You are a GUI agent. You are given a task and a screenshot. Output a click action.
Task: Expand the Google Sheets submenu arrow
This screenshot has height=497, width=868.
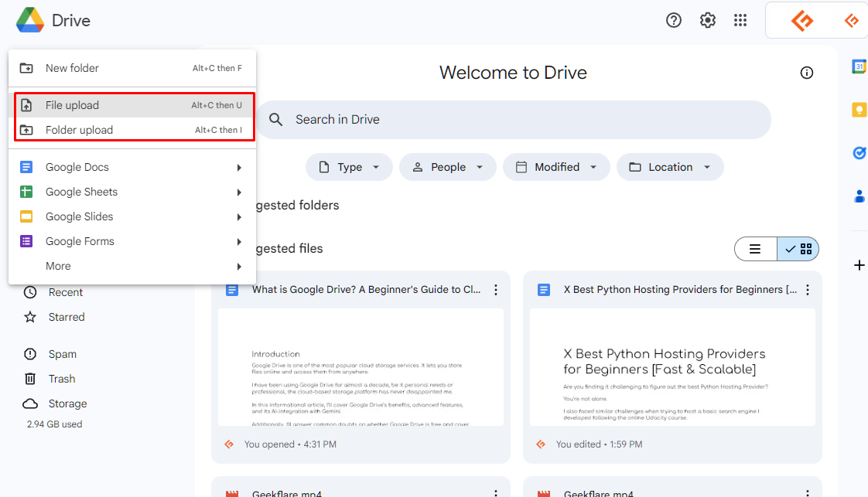239,192
